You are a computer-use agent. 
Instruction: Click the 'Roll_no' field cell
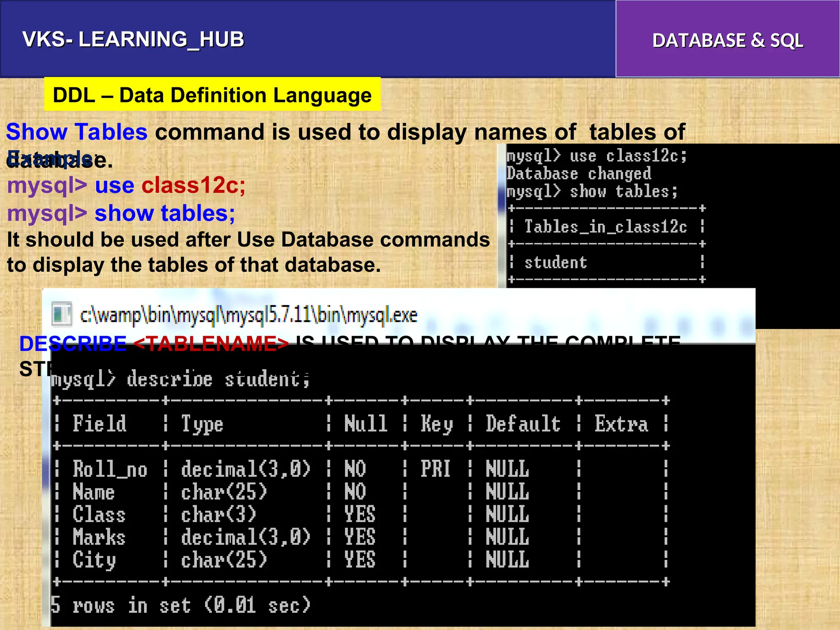(110, 469)
